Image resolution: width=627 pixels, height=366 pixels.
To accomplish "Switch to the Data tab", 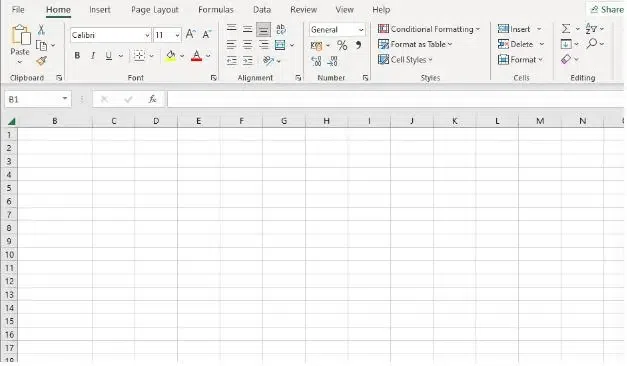I will point(262,10).
